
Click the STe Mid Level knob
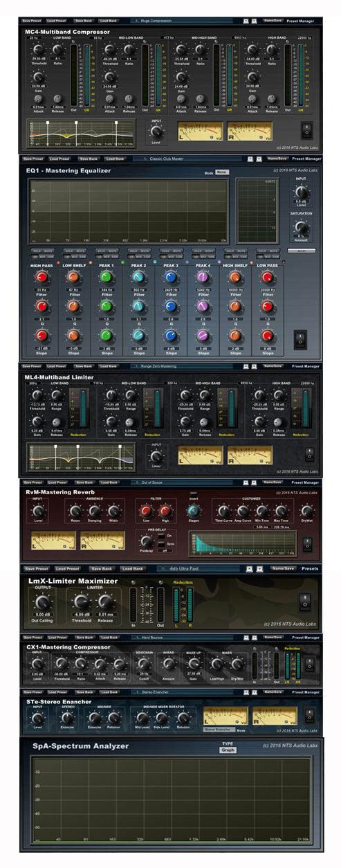tap(144, 718)
